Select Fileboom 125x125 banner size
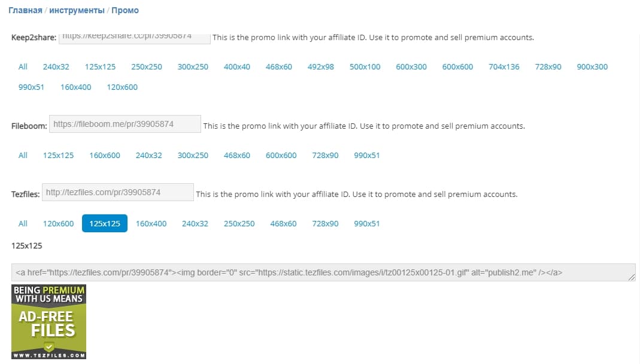 tap(58, 155)
